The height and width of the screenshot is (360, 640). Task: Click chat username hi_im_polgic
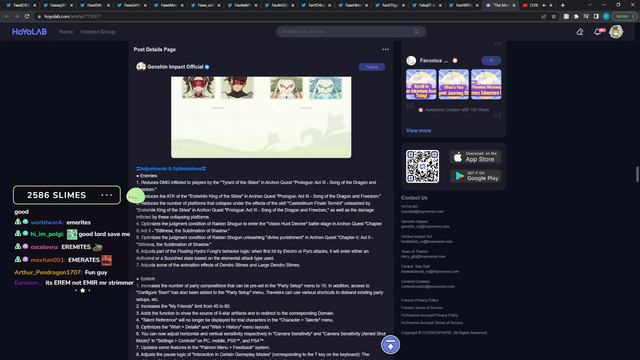click(x=47, y=234)
